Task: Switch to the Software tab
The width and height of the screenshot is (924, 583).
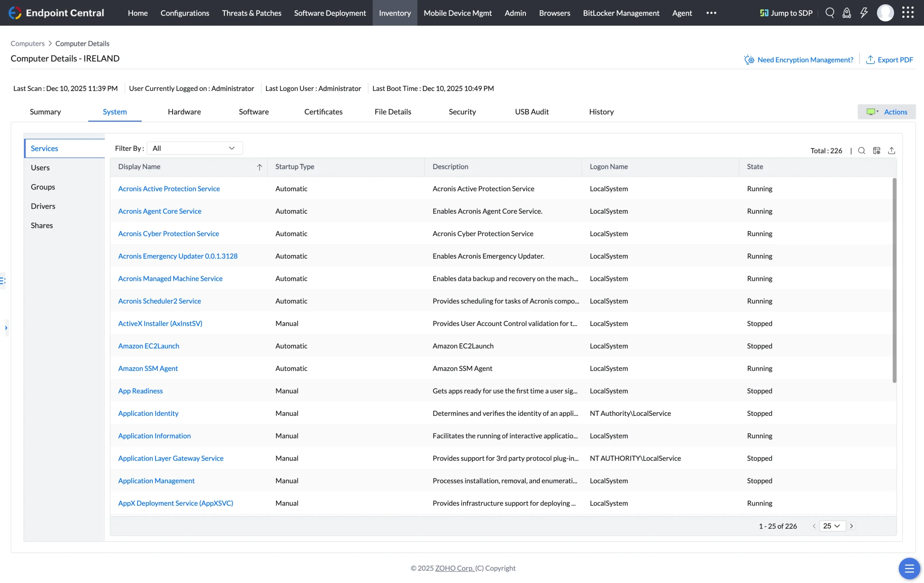Action: click(x=254, y=112)
